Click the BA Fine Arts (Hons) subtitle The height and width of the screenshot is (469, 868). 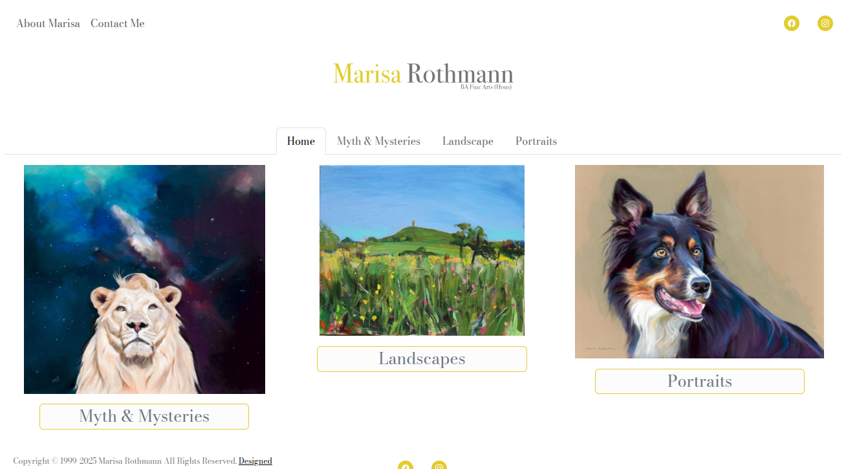coord(486,87)
